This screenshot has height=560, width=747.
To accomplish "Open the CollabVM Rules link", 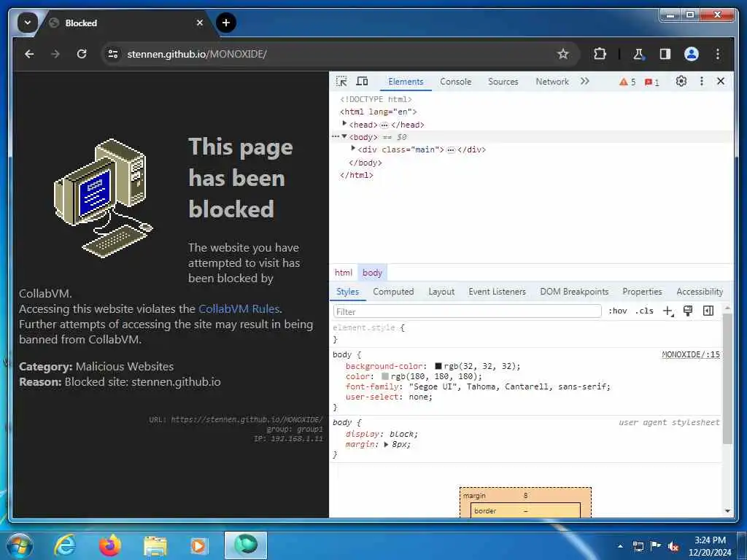I will (x=239, y=309).
